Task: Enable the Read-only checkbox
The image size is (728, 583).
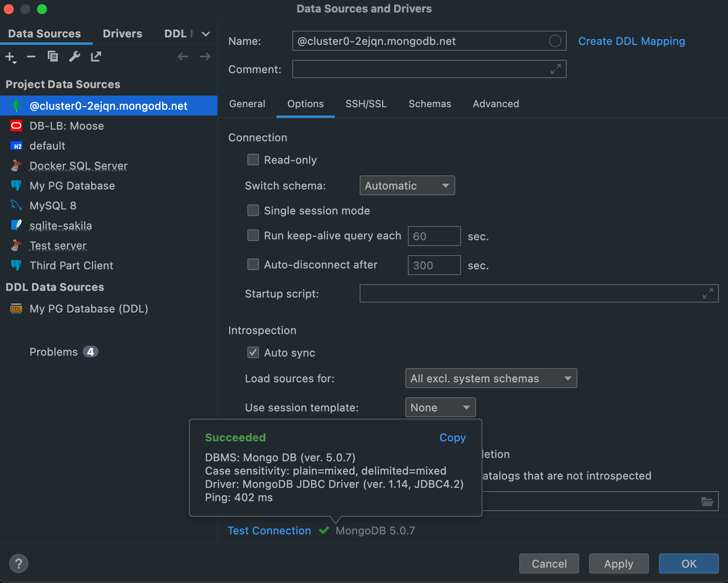Action: [253, 160]
